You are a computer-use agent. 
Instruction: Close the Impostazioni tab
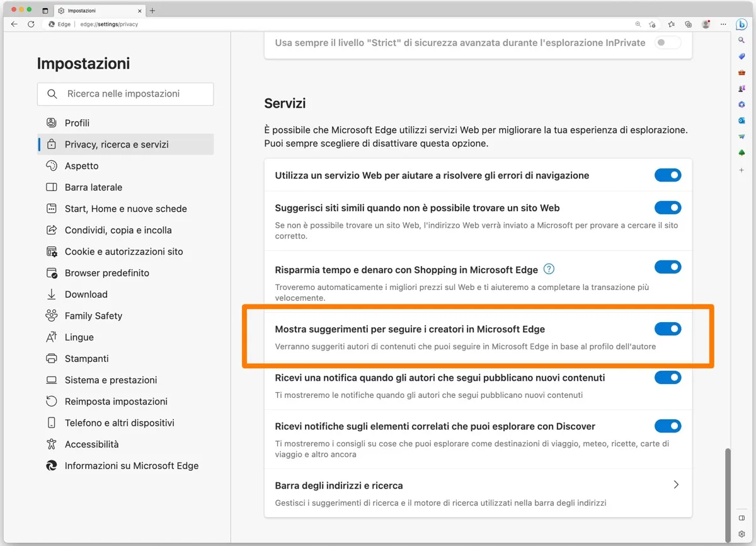139,11
